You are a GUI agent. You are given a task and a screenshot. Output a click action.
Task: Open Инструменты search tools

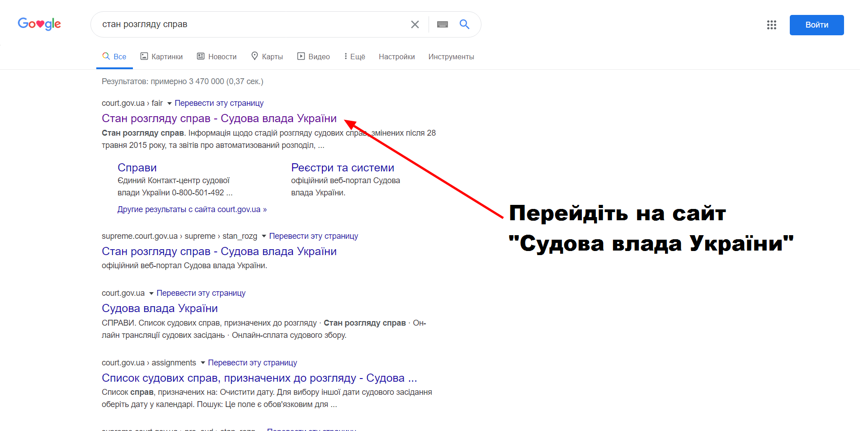tap(451, 57)
